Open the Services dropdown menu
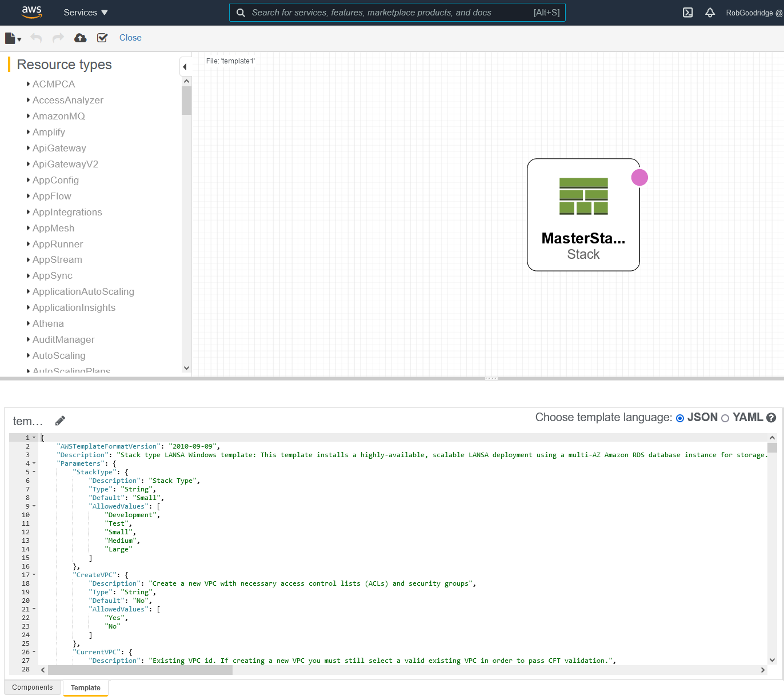The height and width of the screenshot is (700, 784). click(85, 13)
